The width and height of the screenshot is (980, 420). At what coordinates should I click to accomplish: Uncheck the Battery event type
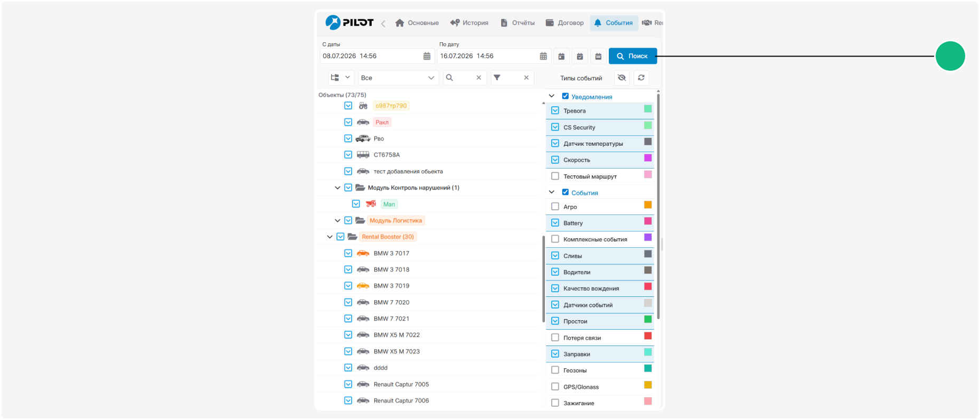pyautogui.click(x=555, y=223)
